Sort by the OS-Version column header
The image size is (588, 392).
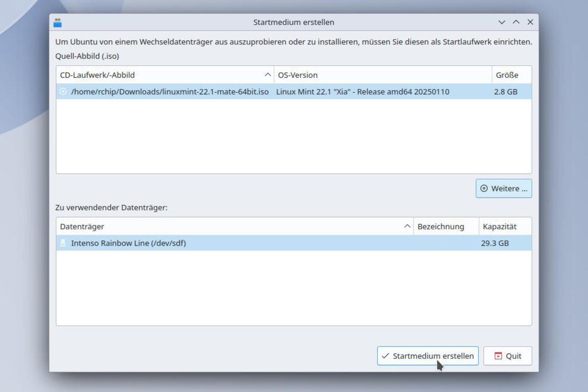coord(383,75)
